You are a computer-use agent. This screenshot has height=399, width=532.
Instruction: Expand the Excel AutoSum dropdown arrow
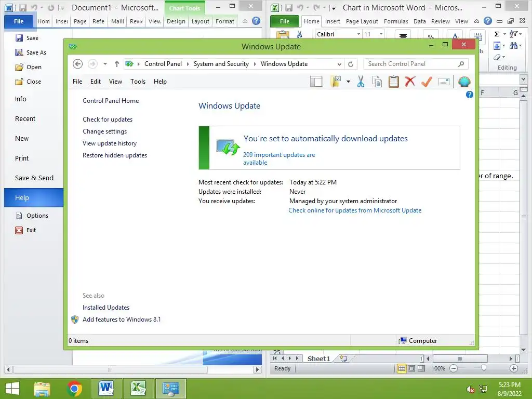[x=504, y=34]
